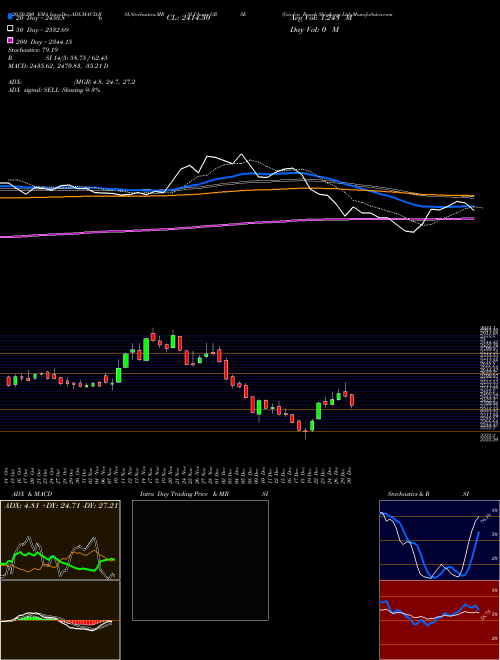The image size is (500, 660).
Task: Click the blue 20 Day EMA legend swatch
Action: tap(10, 17)
